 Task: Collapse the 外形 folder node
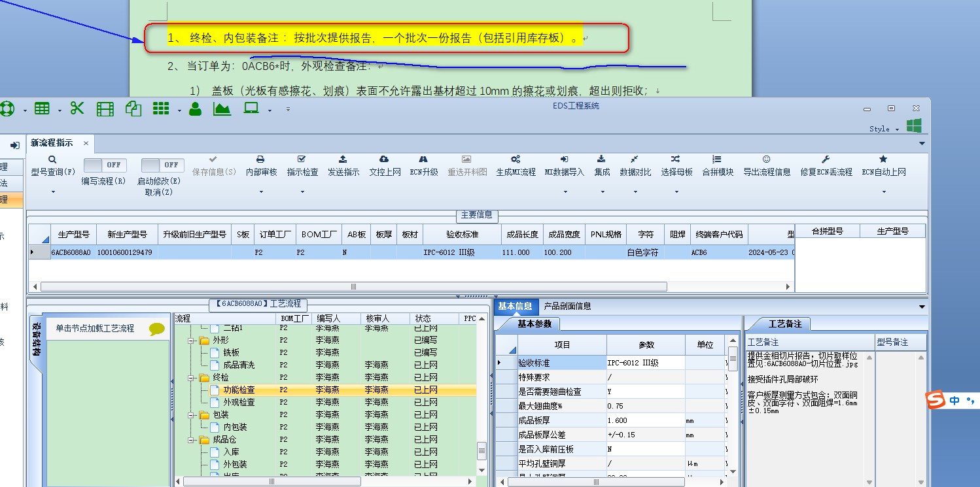192,341
